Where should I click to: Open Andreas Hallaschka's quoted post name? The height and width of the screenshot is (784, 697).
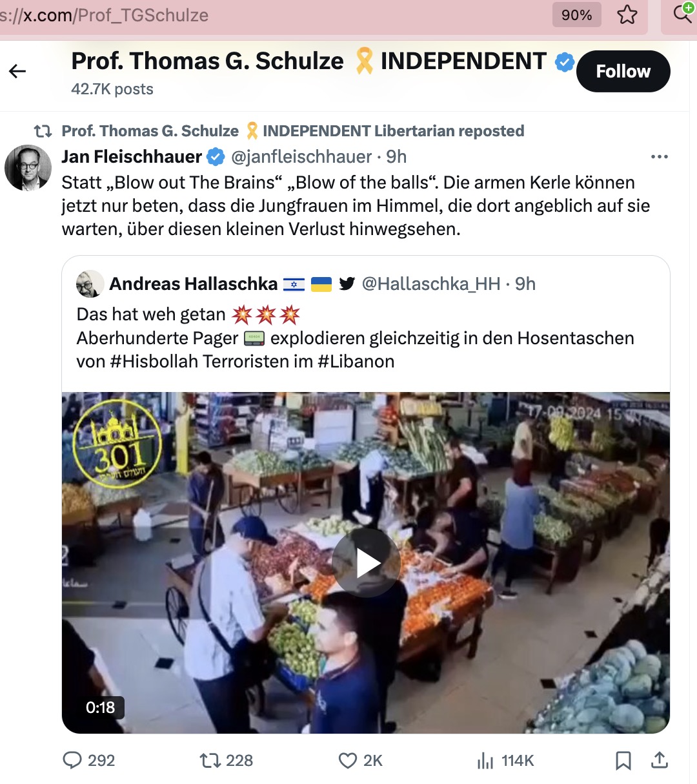193,284
